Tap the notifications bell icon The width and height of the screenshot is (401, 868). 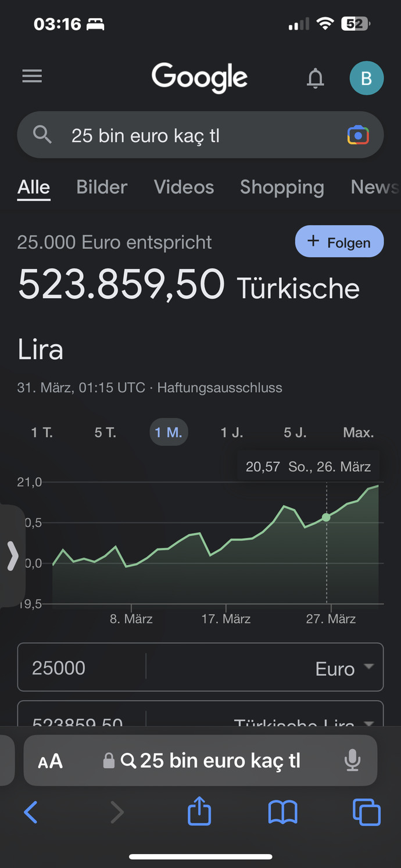click(x=315, y=78)
